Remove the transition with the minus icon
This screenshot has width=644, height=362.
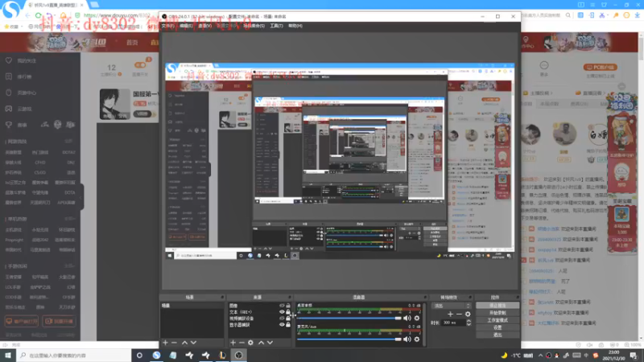point(459,314)
